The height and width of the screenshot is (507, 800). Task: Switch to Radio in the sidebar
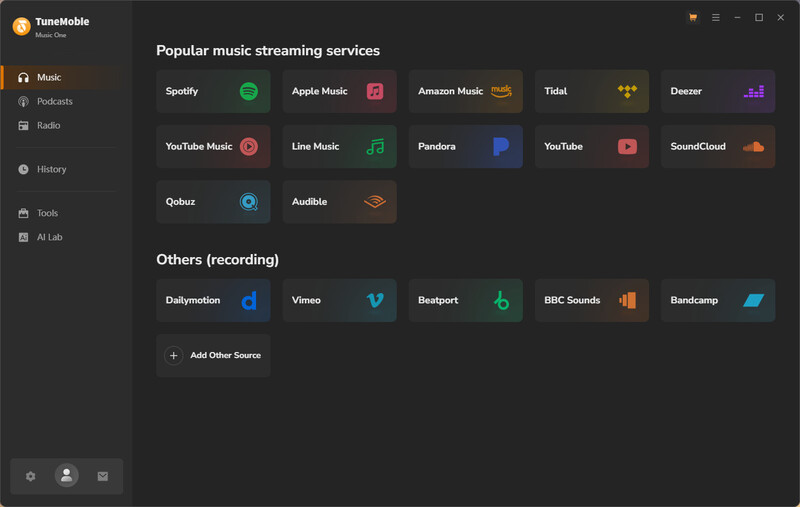pyautogui.click(x=48, y=125)
